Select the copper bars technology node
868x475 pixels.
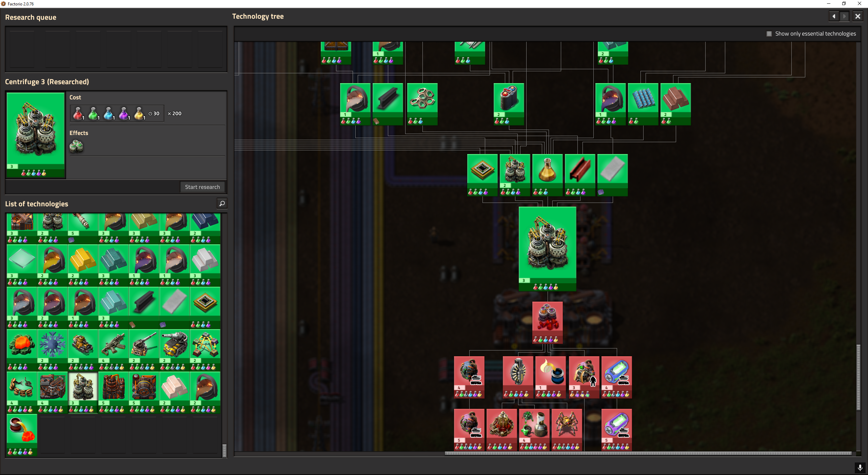tap(675, 102)
